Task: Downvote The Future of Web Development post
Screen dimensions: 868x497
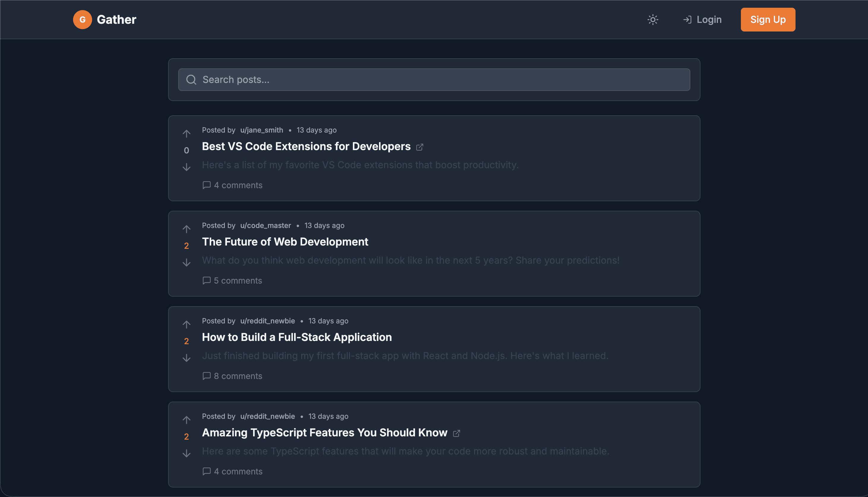Action: click(186, 262)
